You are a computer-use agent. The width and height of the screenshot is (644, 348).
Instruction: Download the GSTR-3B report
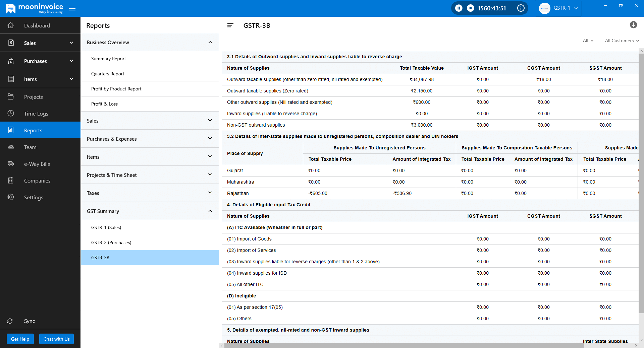coord(633,25)
